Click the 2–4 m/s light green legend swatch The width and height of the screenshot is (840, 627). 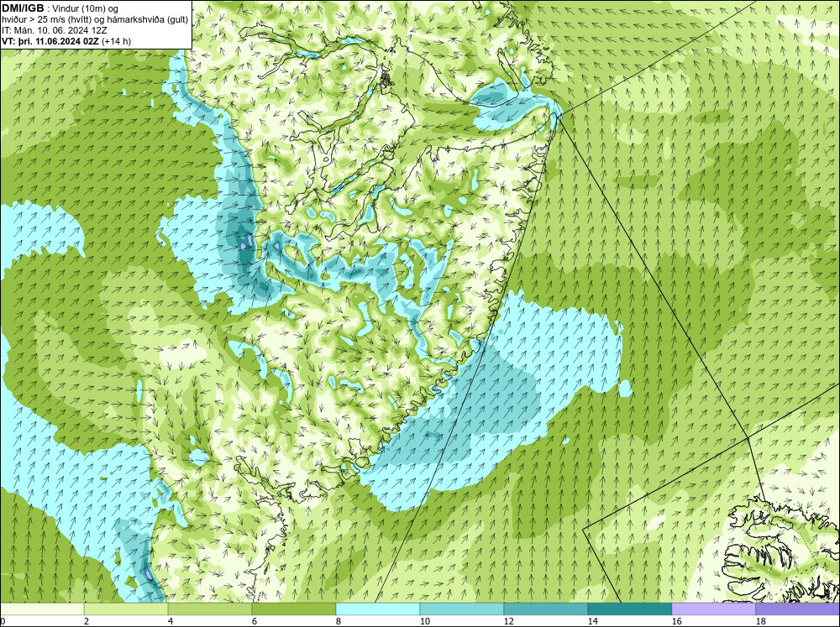(126, 609)
